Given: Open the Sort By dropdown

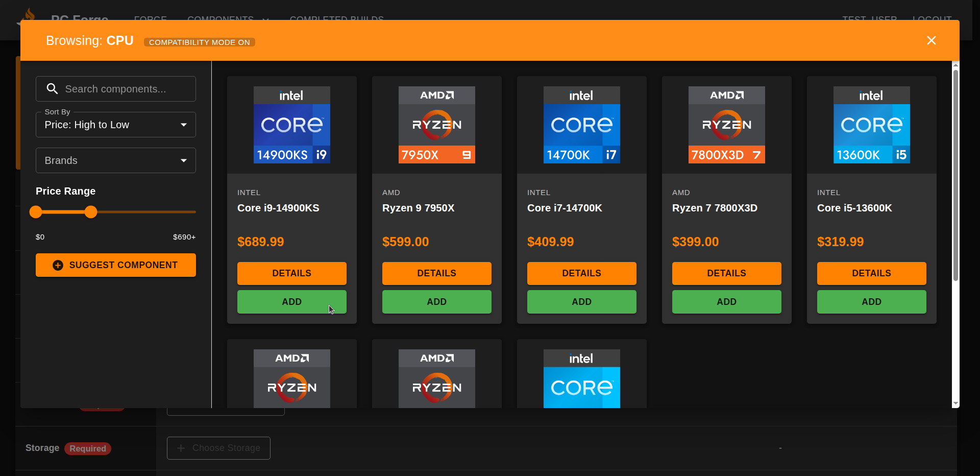Looking at the screenshot, I should (115, 125).
